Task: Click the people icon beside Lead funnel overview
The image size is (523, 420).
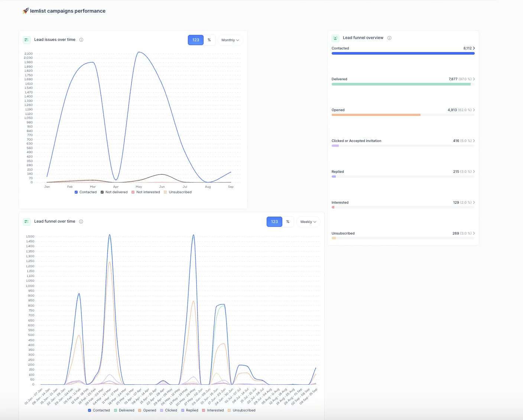Action: coord(335,38)
